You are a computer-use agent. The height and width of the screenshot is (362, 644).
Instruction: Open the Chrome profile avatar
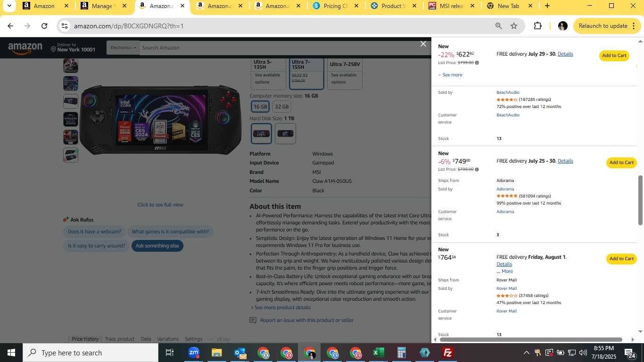(562, 26)
